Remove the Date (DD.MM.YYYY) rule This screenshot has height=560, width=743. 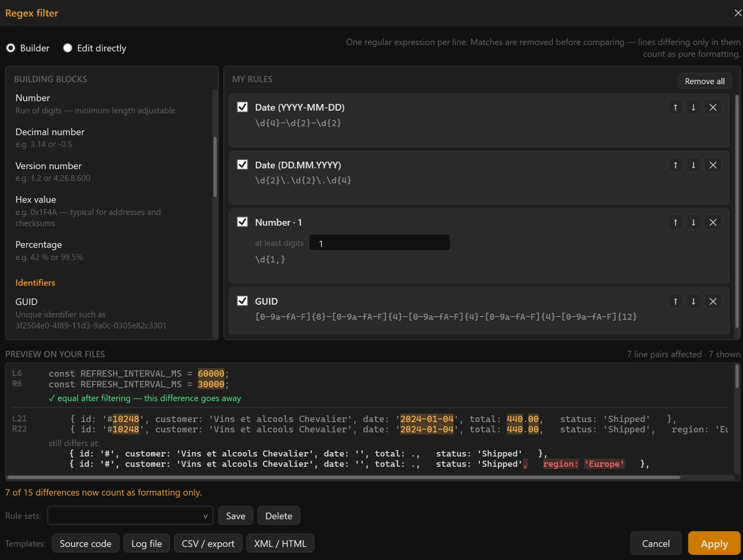713,165
